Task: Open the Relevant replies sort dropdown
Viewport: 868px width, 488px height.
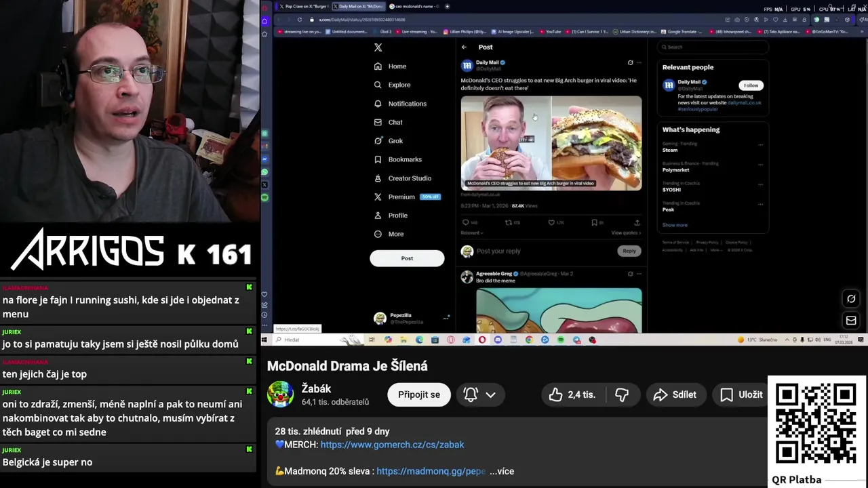Action: coord(472,232)
